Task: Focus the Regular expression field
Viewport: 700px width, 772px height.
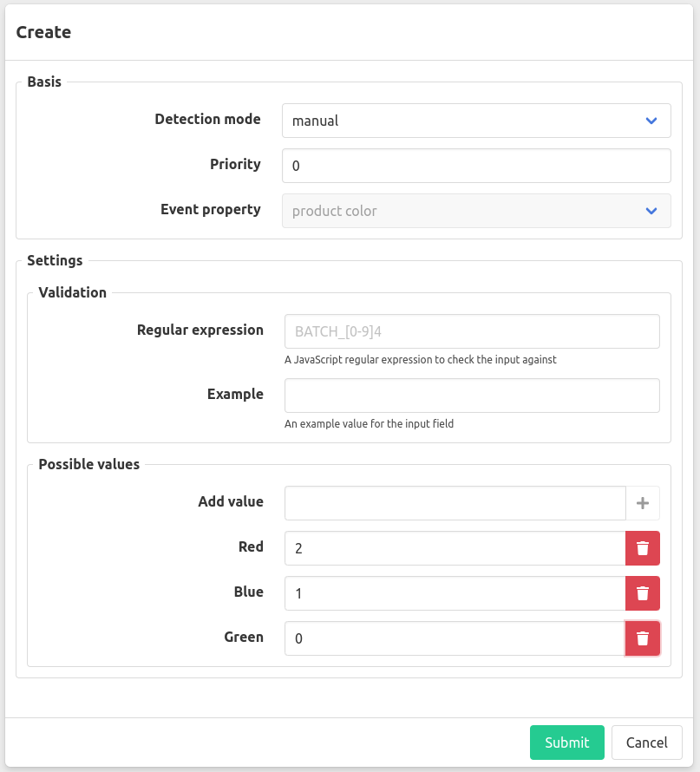Action: 472,331
